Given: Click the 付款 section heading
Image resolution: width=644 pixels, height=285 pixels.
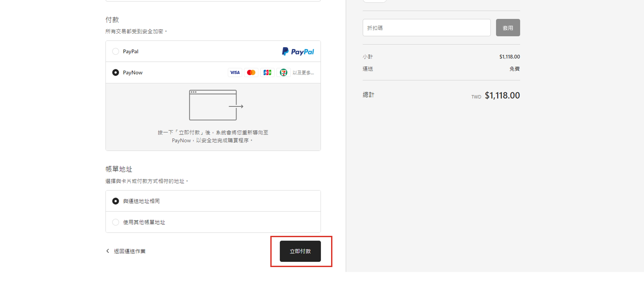Looking at the screenshot, I should tap(112, 20).
